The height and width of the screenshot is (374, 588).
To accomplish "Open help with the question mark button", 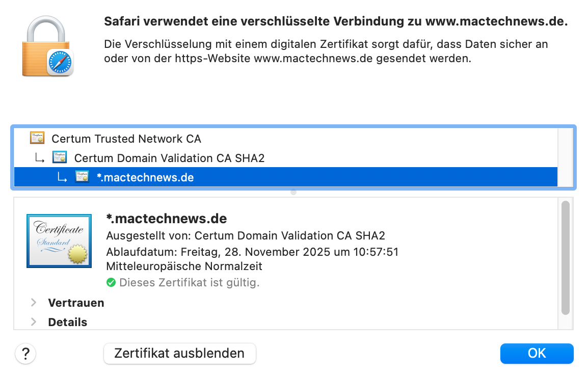I will (25, 354).
